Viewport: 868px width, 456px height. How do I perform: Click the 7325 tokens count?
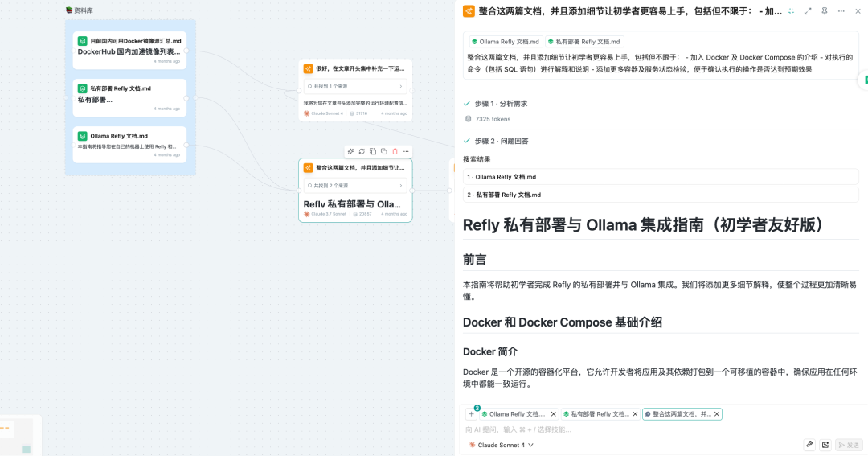(x=493, y=119)
